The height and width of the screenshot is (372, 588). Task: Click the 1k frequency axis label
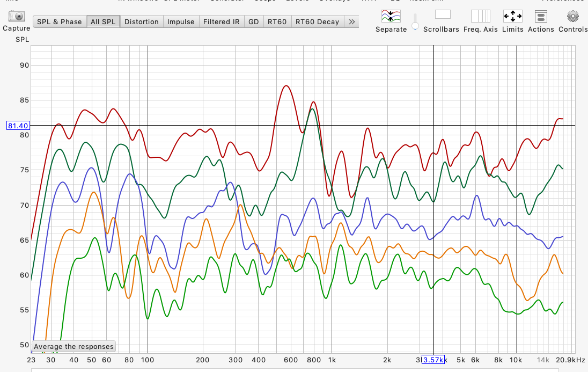(x=332, y=360)
